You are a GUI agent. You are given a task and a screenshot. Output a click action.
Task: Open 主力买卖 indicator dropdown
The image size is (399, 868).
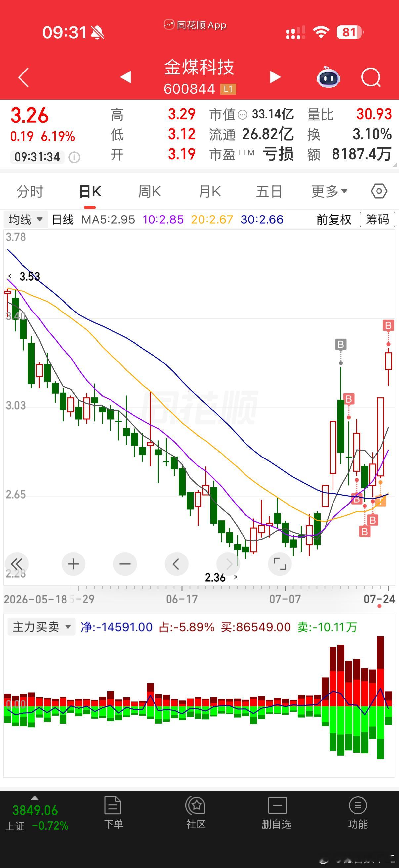[41, 627]
